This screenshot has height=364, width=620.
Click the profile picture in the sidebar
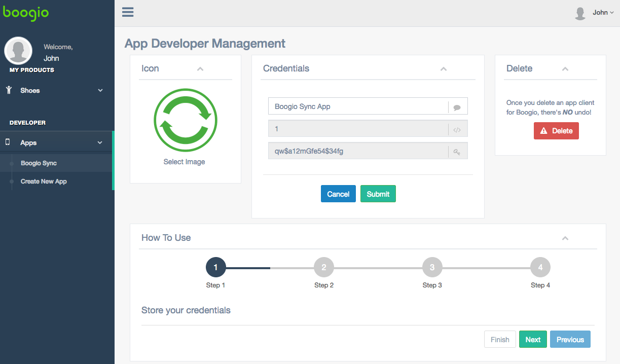[x=18, y=51]
